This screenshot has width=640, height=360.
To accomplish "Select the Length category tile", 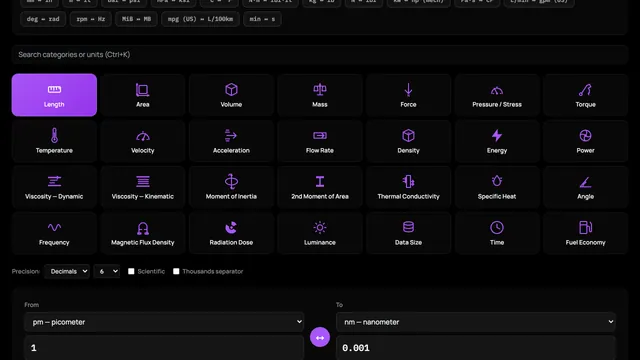I will click(54, 95).
